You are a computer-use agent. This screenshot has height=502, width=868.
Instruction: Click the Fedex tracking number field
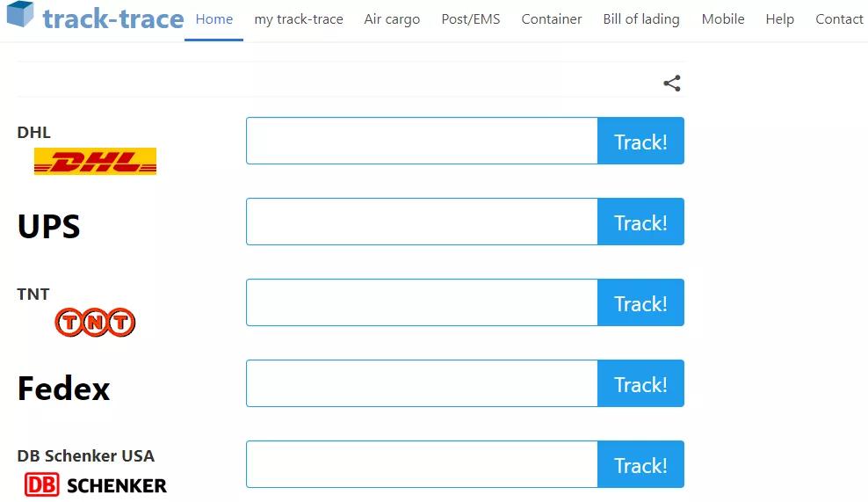(422, 383)
